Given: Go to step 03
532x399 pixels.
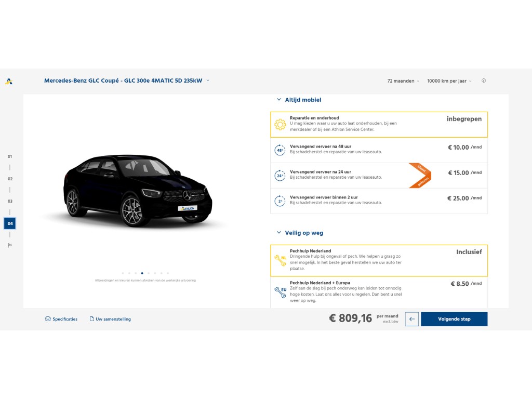Looking at the screenshot, I should [10, 201].
